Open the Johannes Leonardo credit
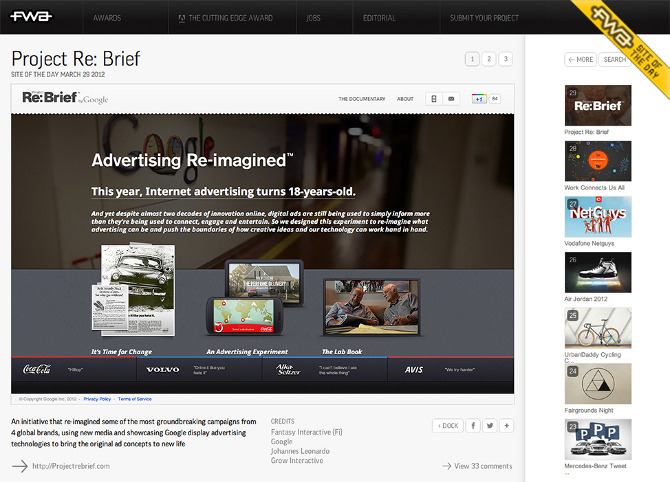 click(300, 451)
